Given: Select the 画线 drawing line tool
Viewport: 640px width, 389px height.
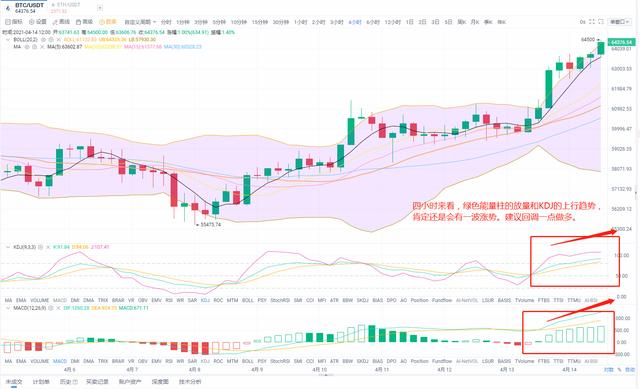Looking at the screenshot, I should [61, 22].
